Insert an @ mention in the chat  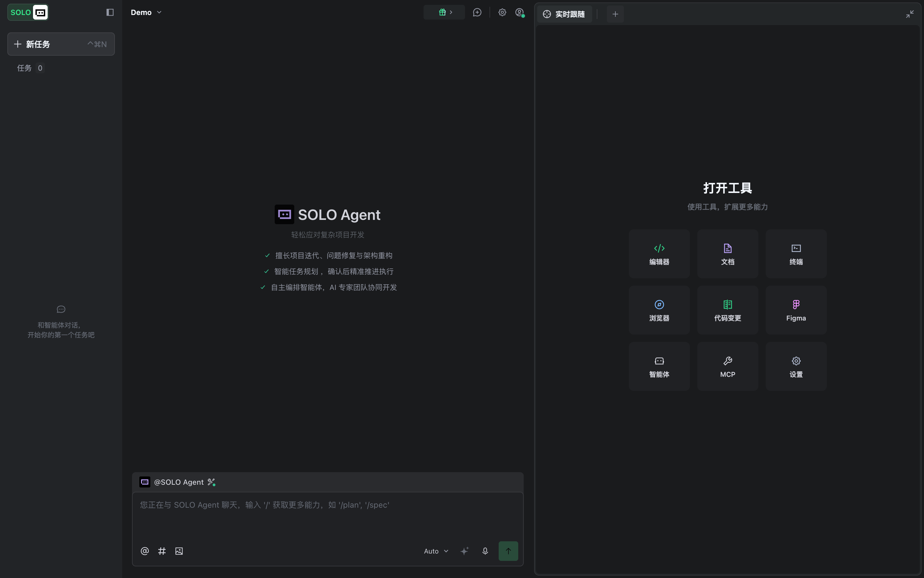(x=145, y=551)
